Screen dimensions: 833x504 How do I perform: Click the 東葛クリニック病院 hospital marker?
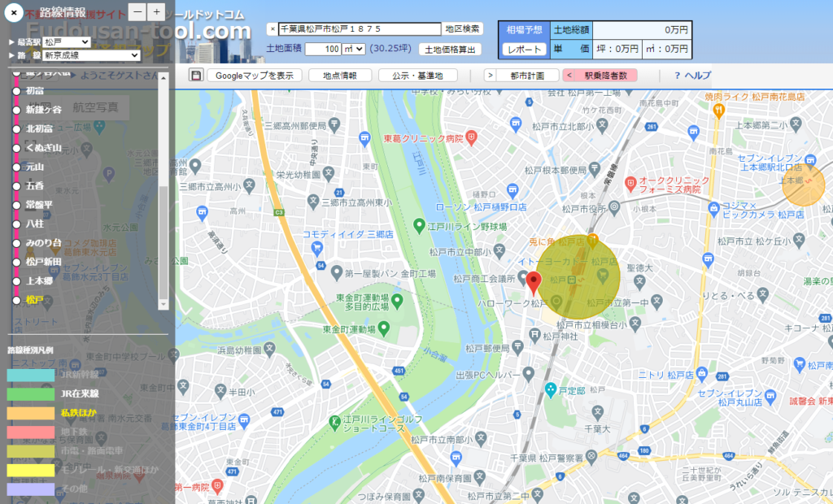click(x=471, y=138)
